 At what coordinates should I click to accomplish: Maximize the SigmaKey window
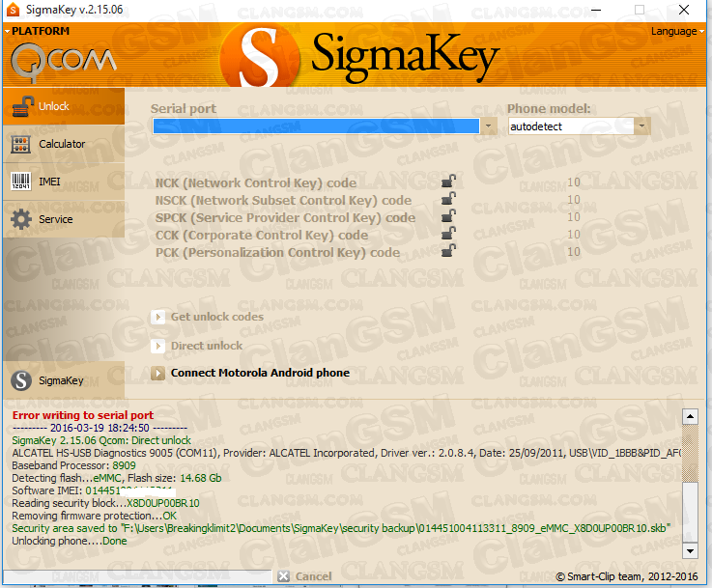tap(640, 10)
